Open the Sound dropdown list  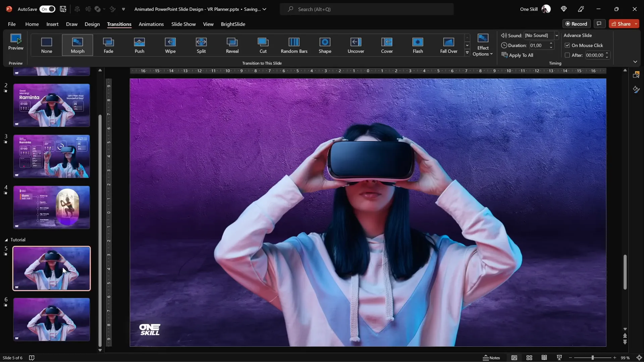pos(557,36)
